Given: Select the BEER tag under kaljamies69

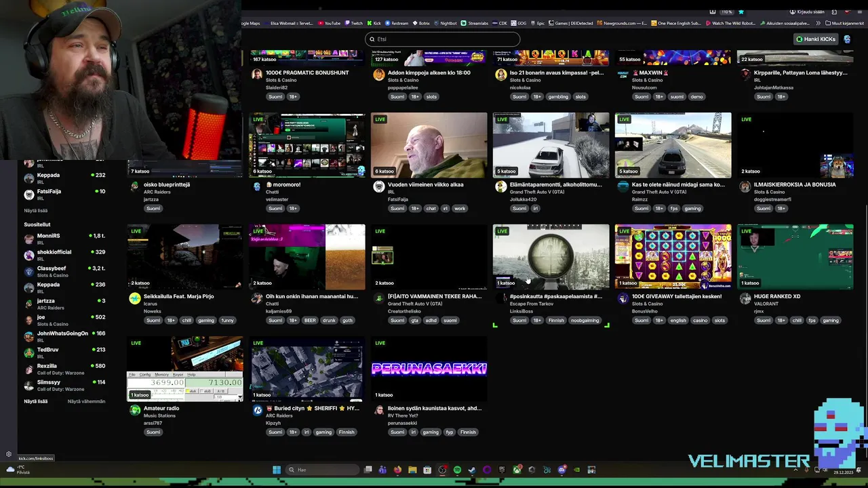Looking at the screenshot, I should [x=310, y=321].
